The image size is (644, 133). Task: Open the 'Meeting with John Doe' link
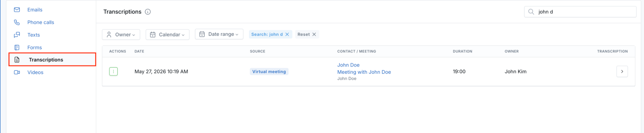[364, 72]
